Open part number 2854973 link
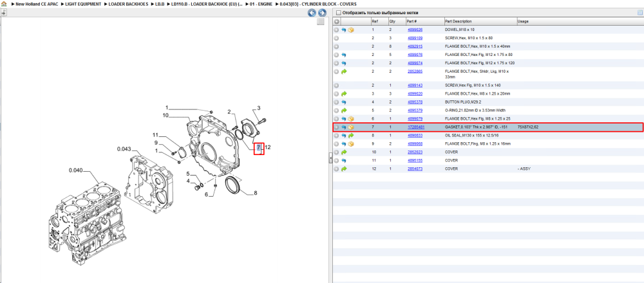644x283 pixels. pyautogui.click(x=415, y=169)
